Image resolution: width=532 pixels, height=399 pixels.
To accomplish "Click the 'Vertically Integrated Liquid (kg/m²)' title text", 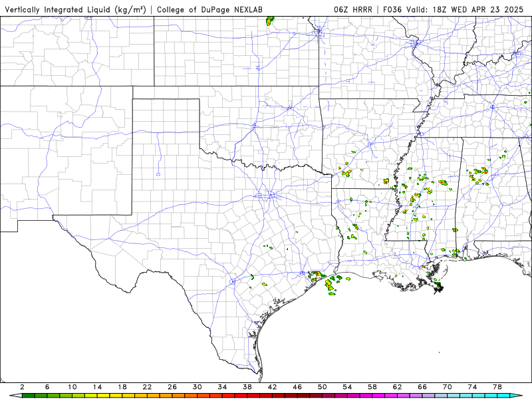I will coord(75,9).
